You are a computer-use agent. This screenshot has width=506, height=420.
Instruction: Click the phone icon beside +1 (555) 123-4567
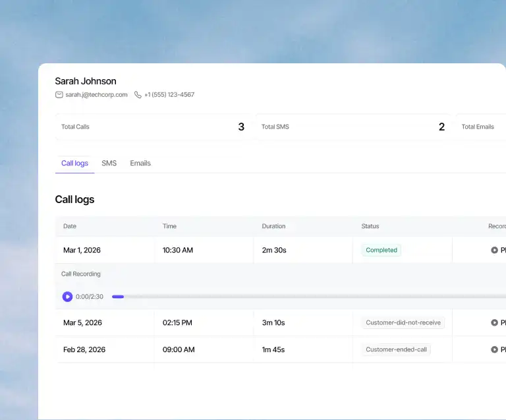(x=138, y=94)
